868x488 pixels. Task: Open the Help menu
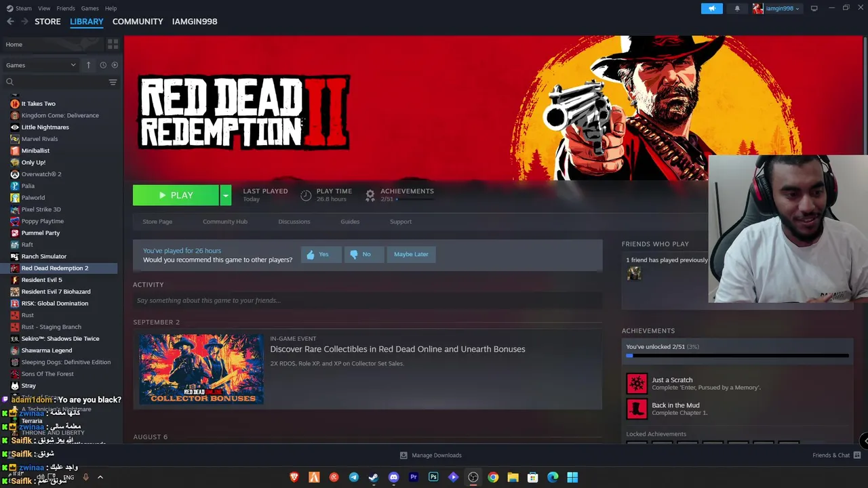[x=111, y=8]
